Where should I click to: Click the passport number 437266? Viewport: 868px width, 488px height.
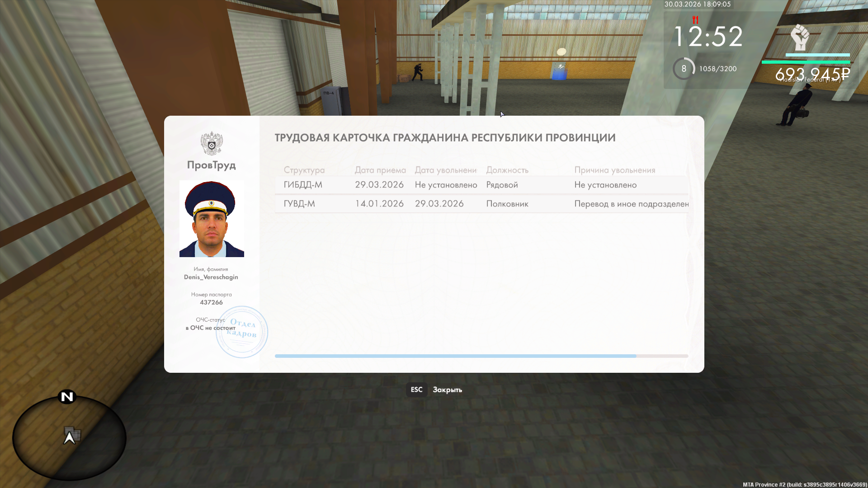pyautogui.click(x=211, y=302)
